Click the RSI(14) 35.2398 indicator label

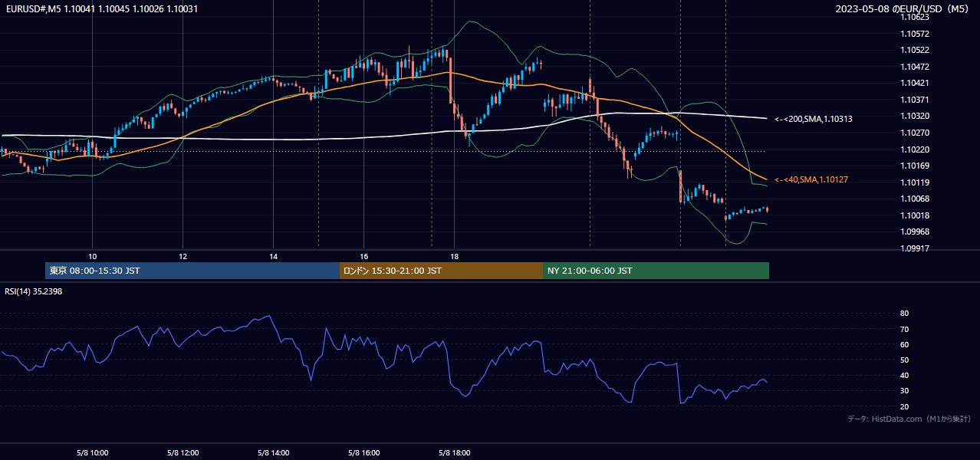[x=33, y=291]
